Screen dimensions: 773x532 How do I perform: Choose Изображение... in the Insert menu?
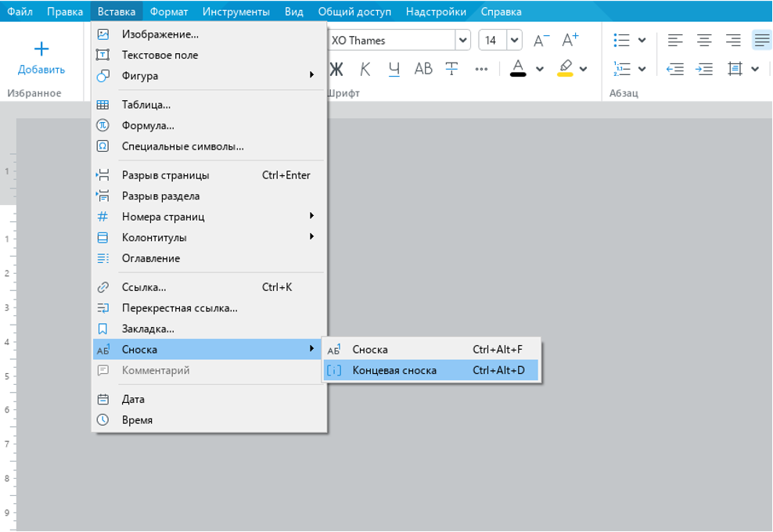pos(209,34)
